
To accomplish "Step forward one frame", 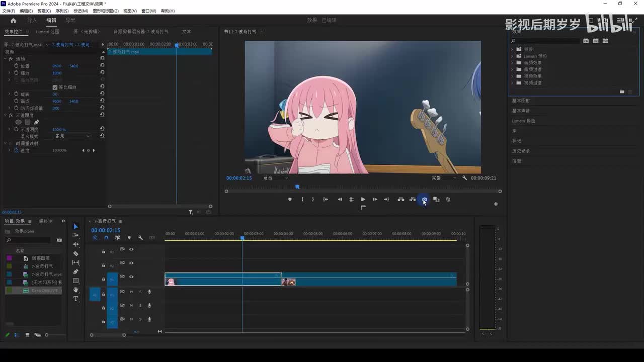I will 375,200.
